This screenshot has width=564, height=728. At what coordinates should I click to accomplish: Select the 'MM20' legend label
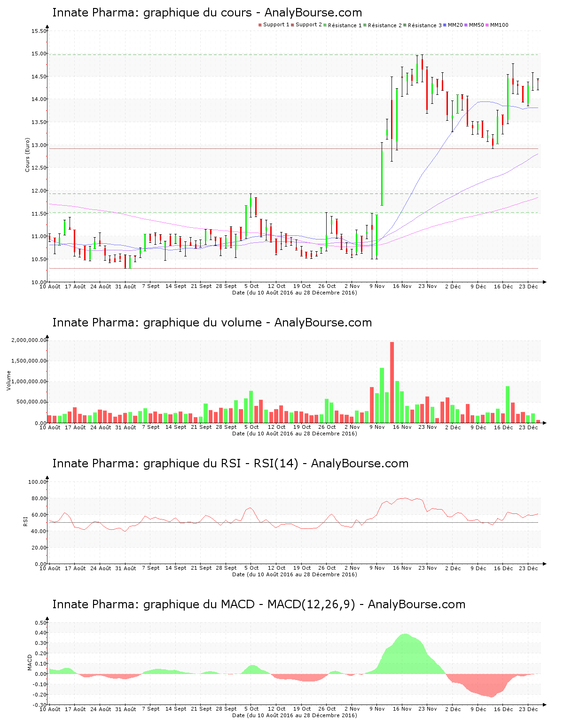[x=455, y=25]
